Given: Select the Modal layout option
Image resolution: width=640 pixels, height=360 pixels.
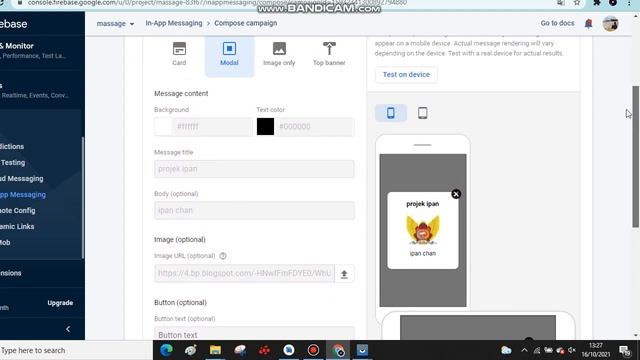Looking at the screenshot, I should (x=229, y=55).
